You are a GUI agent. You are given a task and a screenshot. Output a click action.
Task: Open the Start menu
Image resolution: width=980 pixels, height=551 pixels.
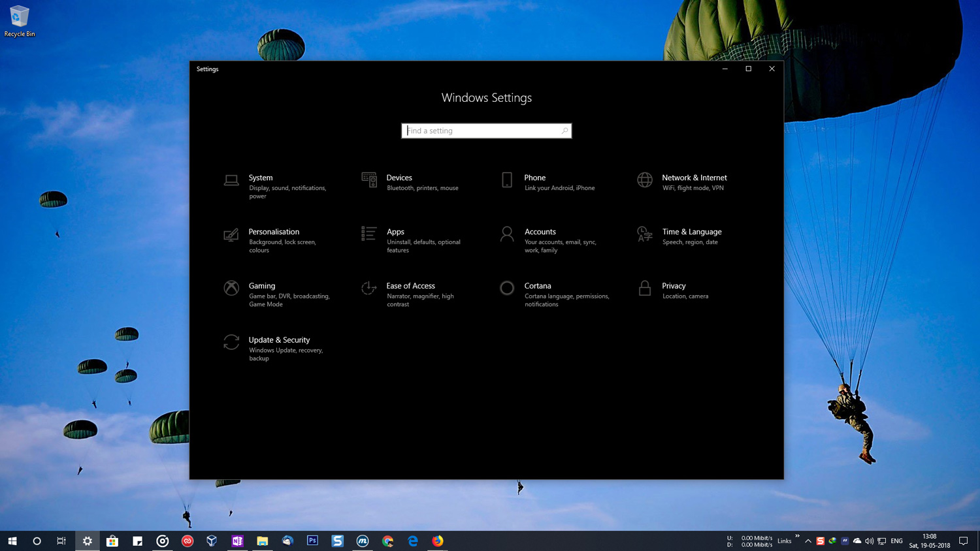coord(12,541)
